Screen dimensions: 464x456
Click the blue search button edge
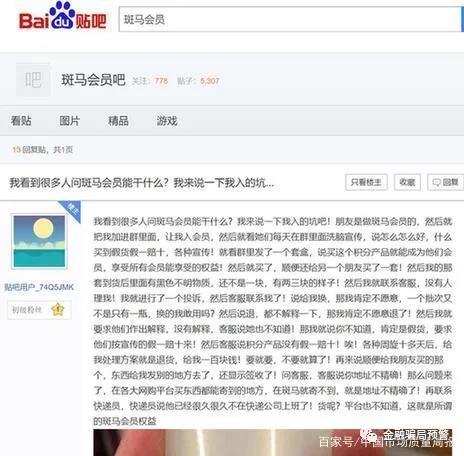click(462, 19)
